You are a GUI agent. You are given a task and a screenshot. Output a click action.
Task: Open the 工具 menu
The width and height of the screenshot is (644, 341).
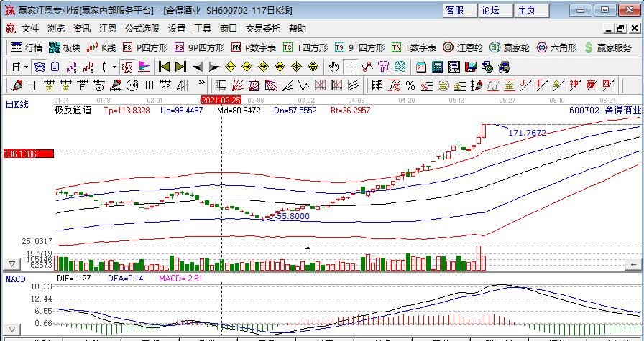[203, 28]
